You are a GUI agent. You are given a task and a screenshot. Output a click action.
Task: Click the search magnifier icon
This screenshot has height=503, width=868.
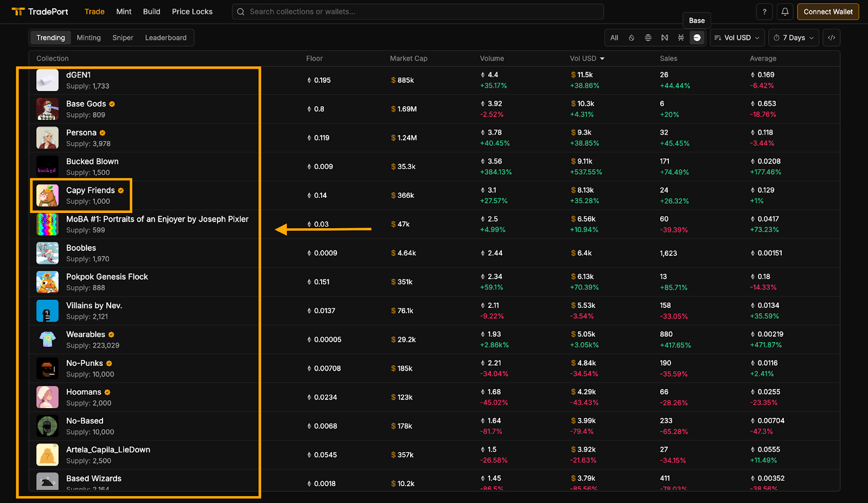(241, 11)
